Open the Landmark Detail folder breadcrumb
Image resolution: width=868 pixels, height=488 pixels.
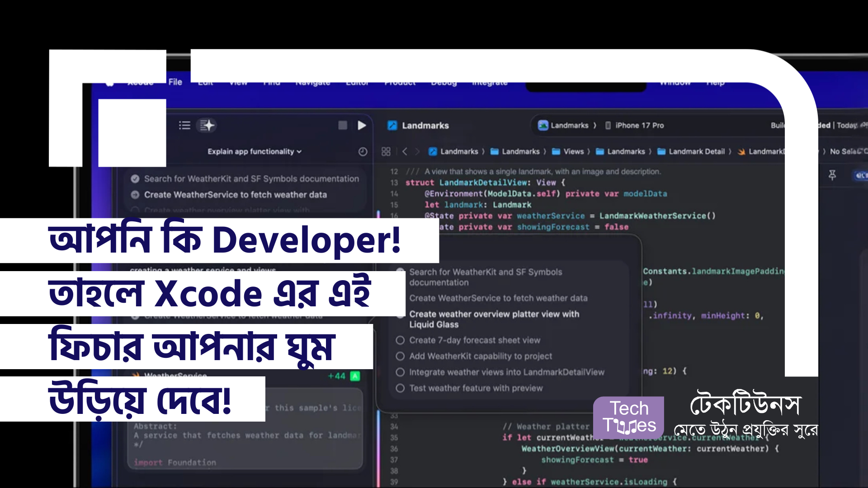pyautogui.click(x=691, y=151)
